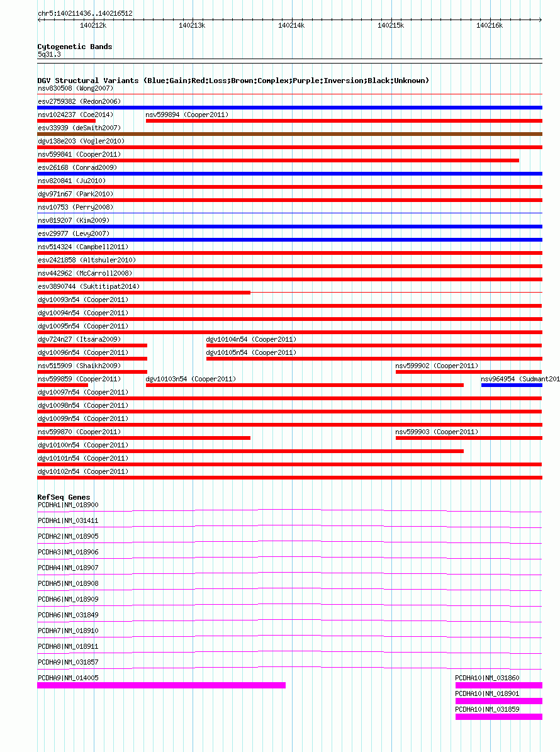Select variant nsv819207 (Kim2009)
The width and height of the screenshot is (560, 752).
click(x=74, y=220)
